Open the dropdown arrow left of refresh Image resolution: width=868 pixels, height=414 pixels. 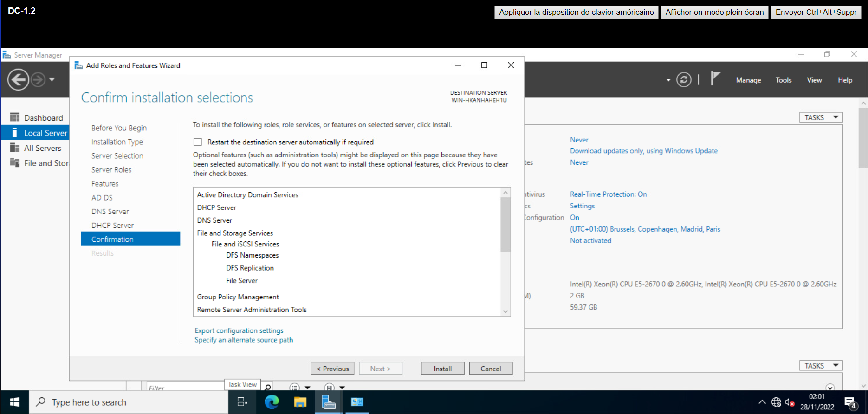point(668,80)
